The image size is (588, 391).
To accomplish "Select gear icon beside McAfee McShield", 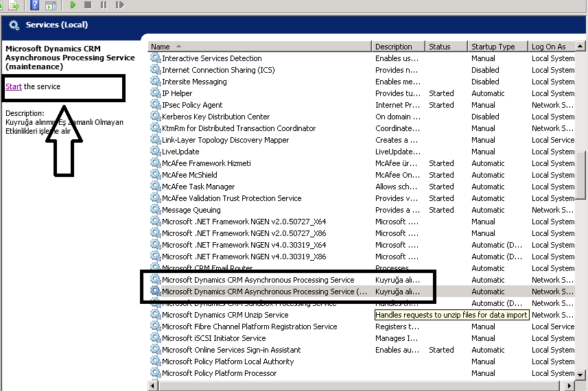I will (x=155, y=174).
